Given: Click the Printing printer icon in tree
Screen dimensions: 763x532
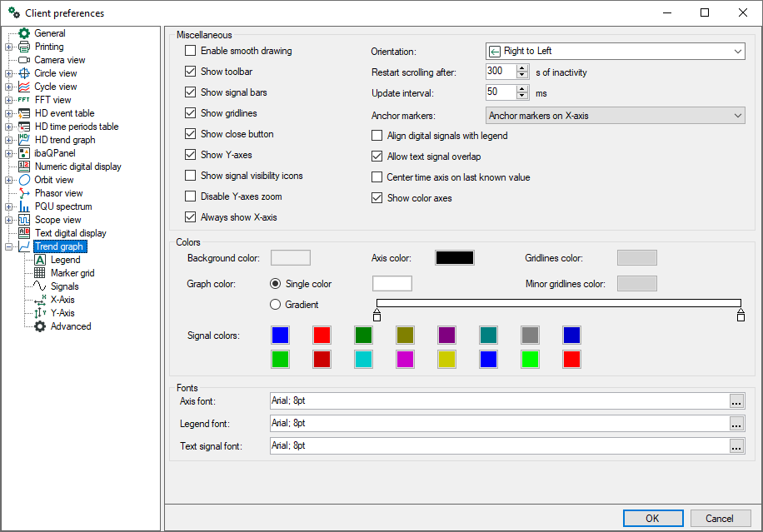Looking at the screenshot, I should [x=24, y=47].
